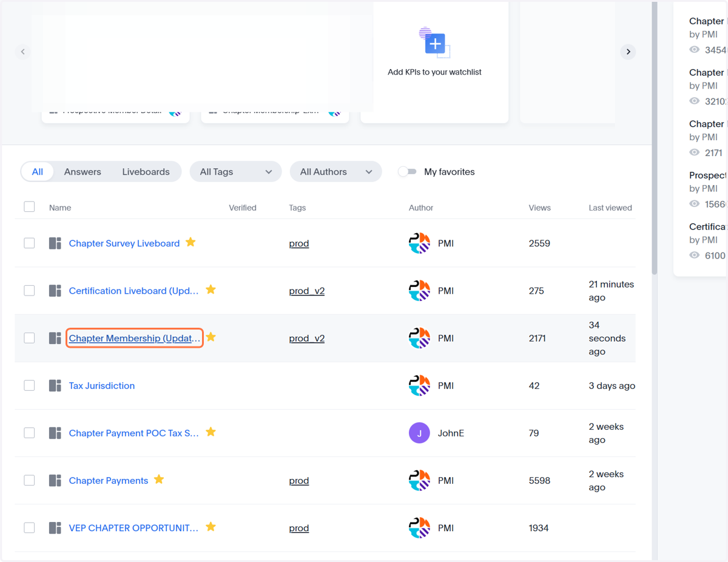Click PMI author logo in Chapter Payments row

click(419, 480)
